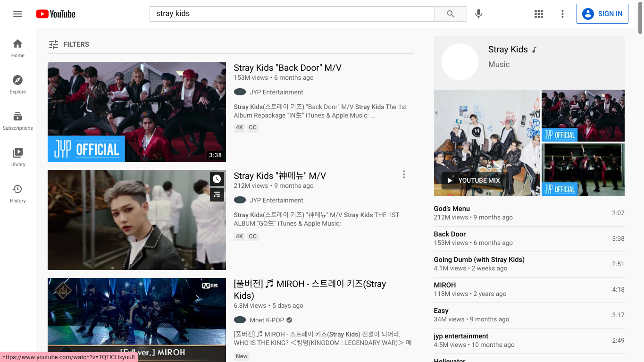Open the settings three-dot menu in header

click(562, 14)
